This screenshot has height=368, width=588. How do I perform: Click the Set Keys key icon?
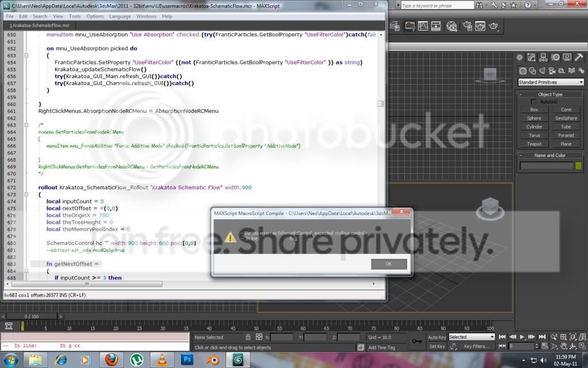pos(416,342)
